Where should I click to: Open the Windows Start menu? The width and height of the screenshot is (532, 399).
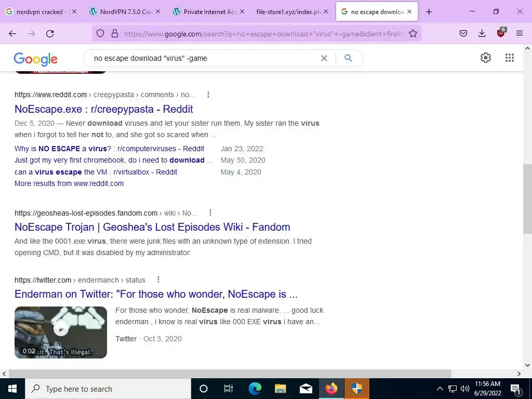click(x=12, y=389)
